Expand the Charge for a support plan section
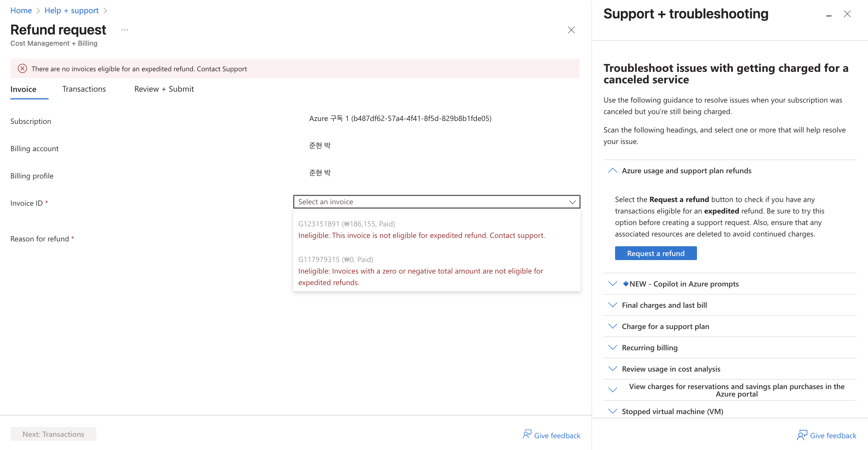 click(x=612, y=326)
